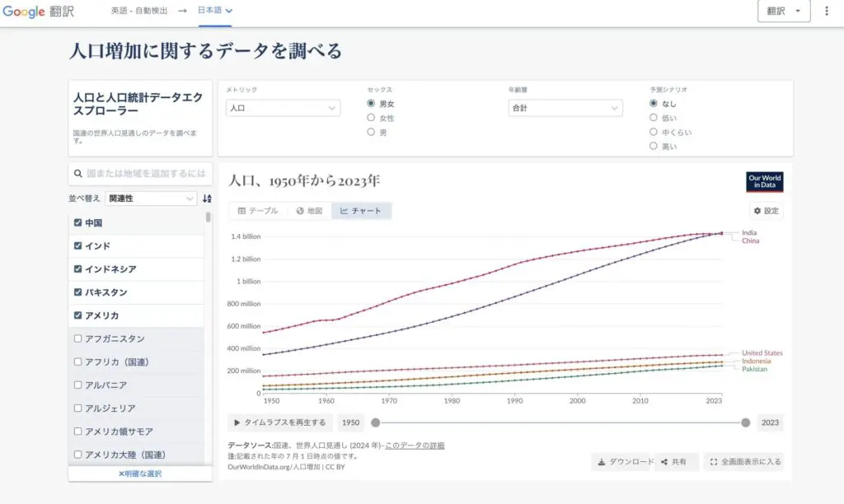Switch to the 地図 map tab

point(309,211)
